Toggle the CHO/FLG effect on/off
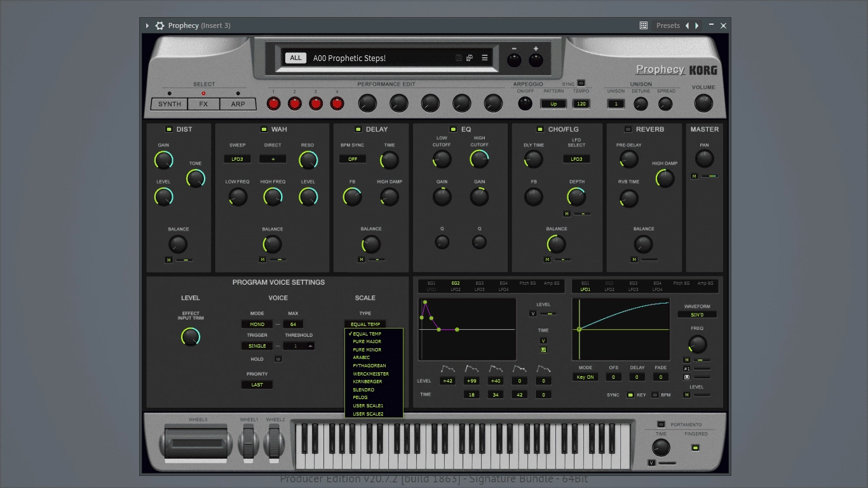The image size is (868, 488). point(540,129)
